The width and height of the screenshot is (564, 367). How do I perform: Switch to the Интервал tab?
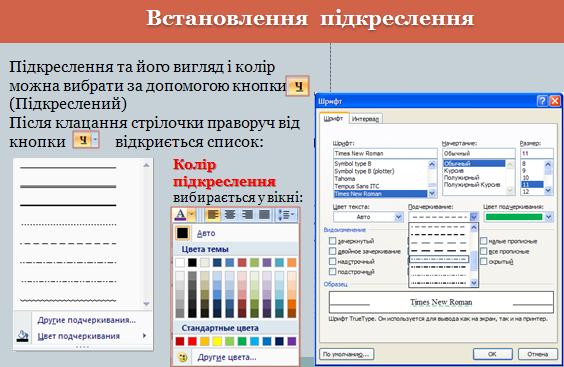coord(365,119)
